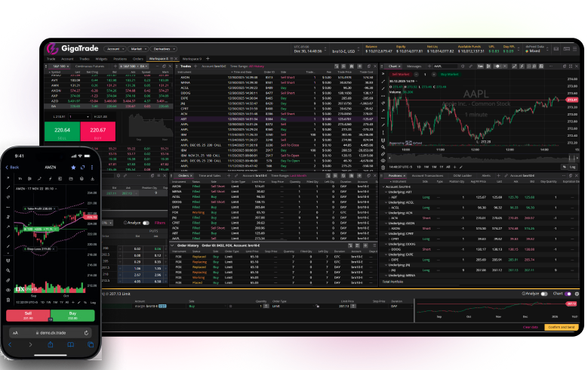Tap the magnifier tool on phone chart
This screenshot has width=588, height=370.
click(x=8, y=270)
